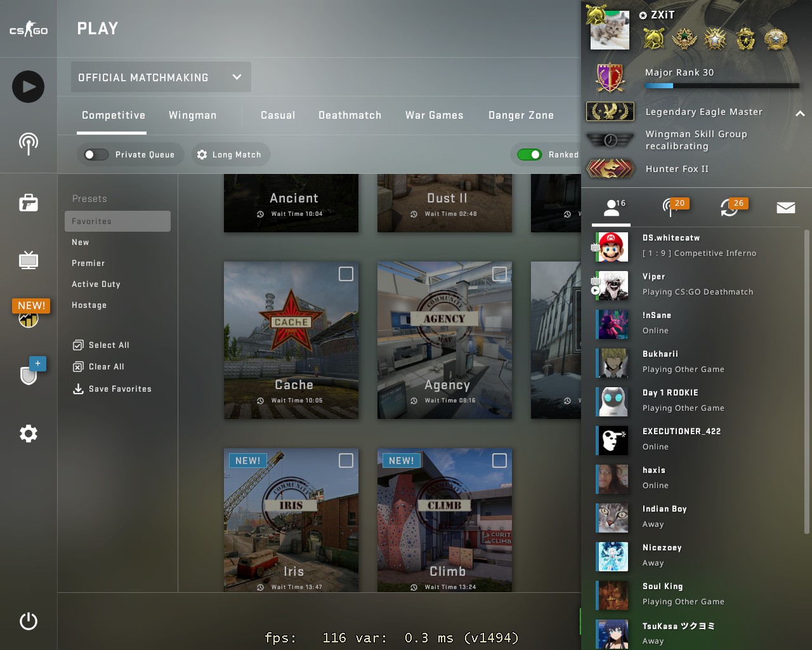Click the Legendary Eagle Master rank badge
The width and height of the screenshot is (812, 650).
(x=610, y=112)
